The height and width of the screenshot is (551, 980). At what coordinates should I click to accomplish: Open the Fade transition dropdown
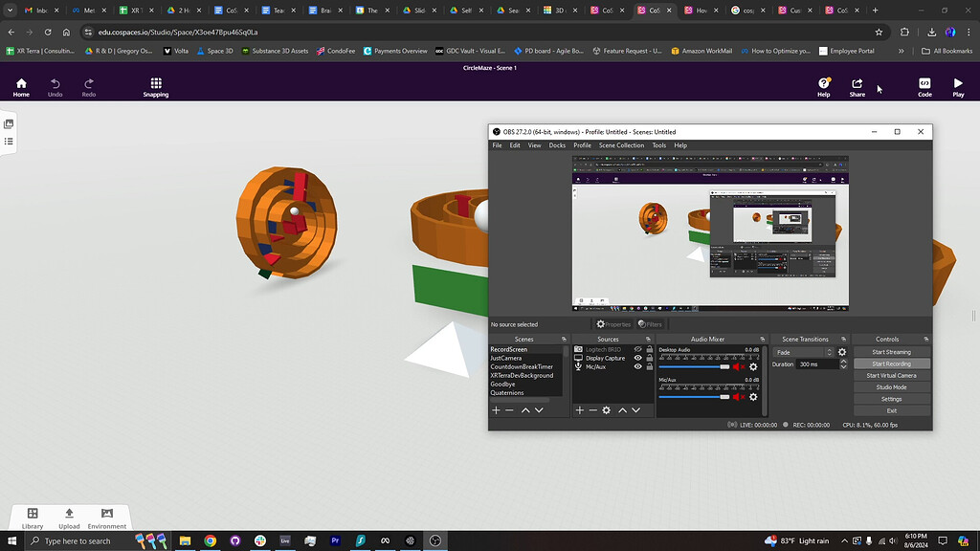pyautogui.click(x=829, y=353)
